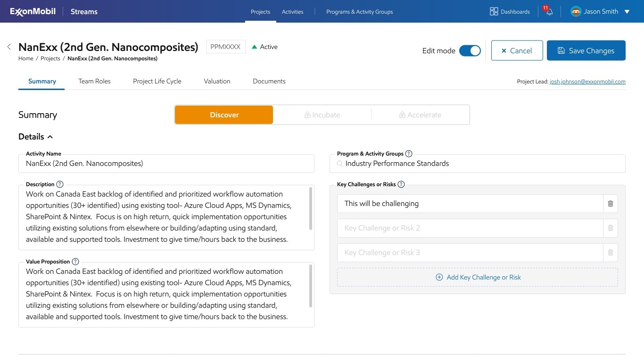Turn off the Edit mode switch
Image resolution: width=644 pixels, height=362 pixels.
click(x=470, y=50)
